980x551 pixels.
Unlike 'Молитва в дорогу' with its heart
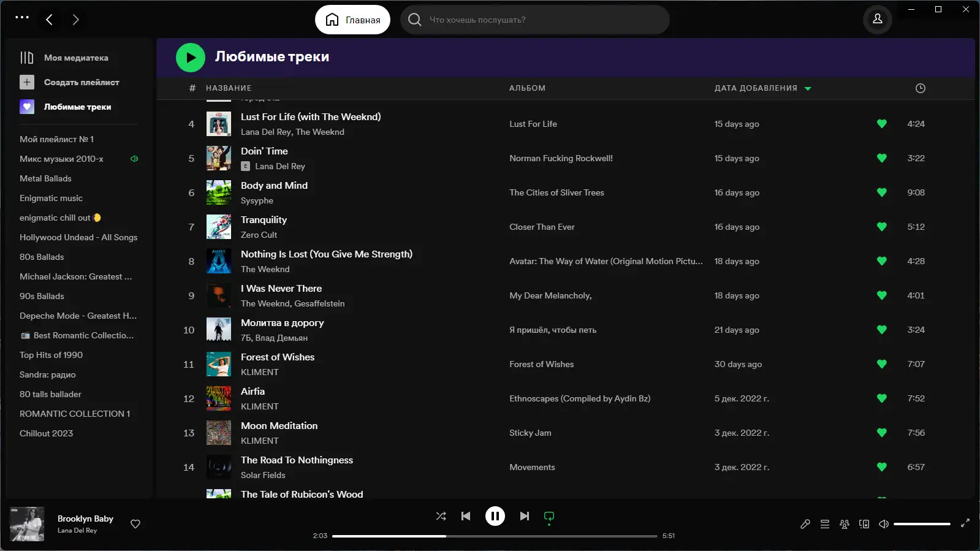pos(882,330)
